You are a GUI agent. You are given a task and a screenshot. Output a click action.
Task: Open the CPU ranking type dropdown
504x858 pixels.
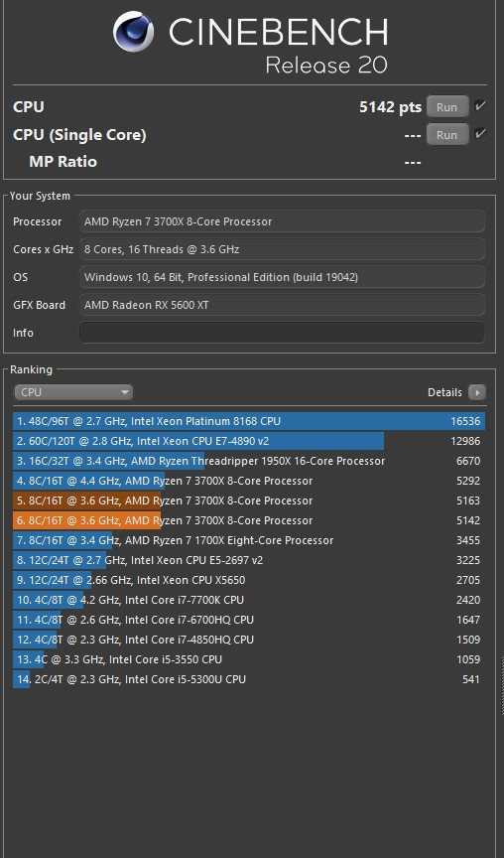tap(73, 392)
